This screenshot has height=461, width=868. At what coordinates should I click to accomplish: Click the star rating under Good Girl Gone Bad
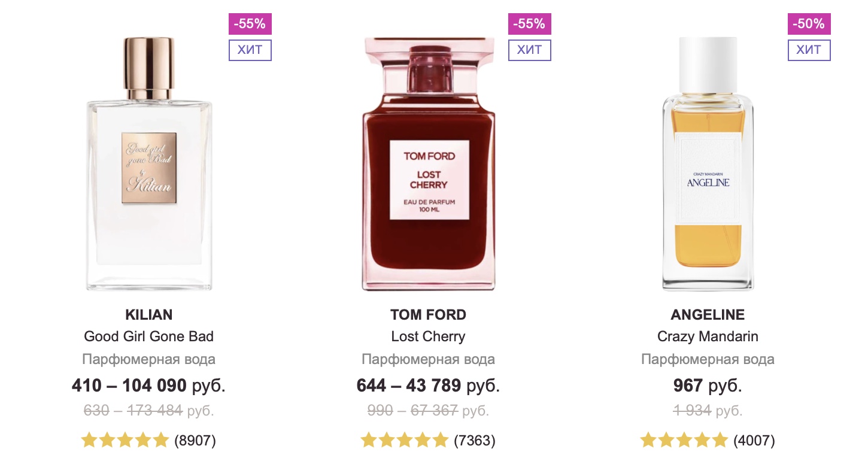pos(125,441)
